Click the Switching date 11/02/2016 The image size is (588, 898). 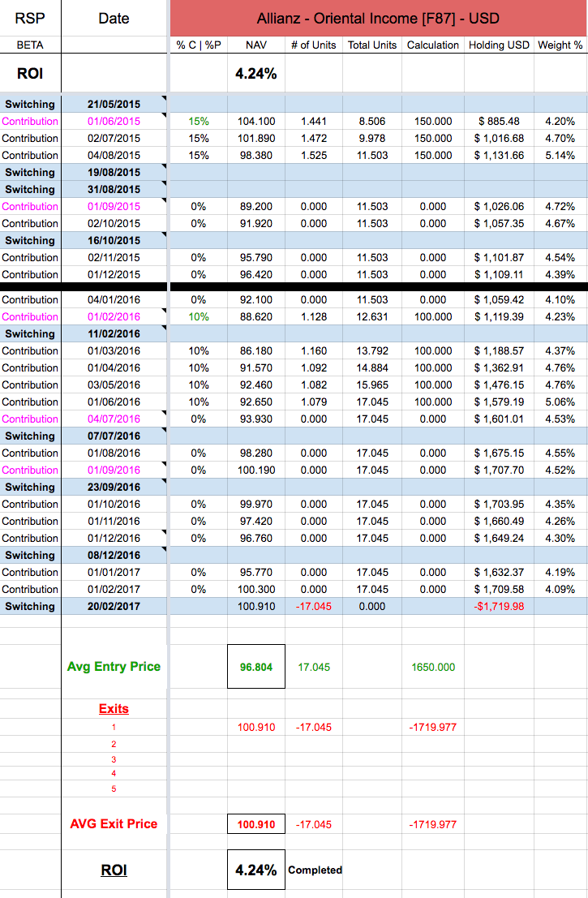(114, 334)
